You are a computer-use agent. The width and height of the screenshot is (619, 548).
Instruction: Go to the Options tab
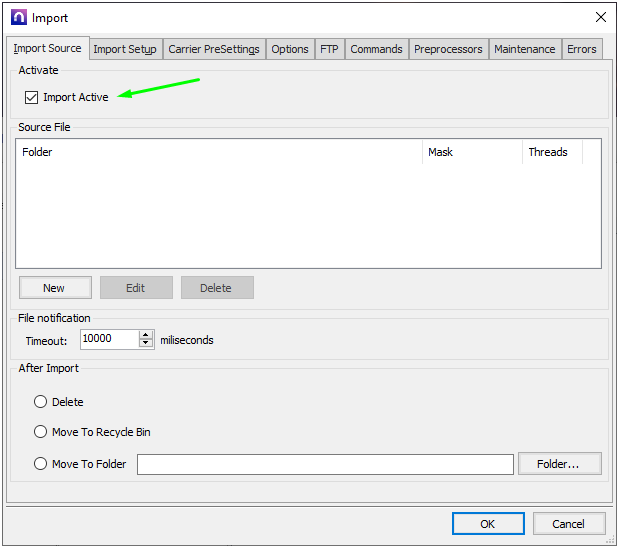[290, 49]
